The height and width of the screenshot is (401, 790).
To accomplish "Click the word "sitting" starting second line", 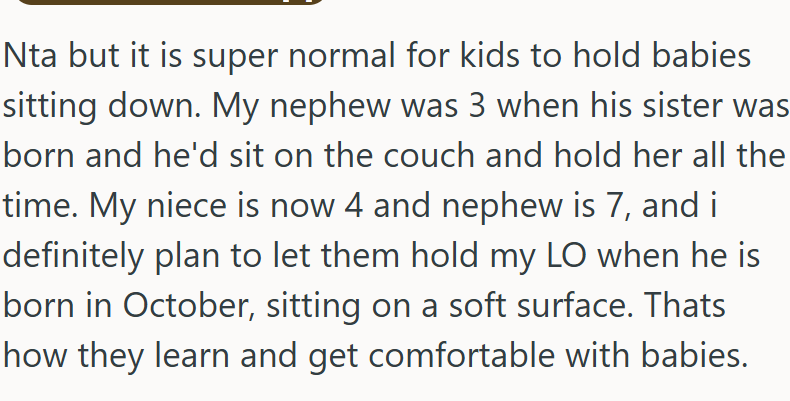I will coord(49,108).
